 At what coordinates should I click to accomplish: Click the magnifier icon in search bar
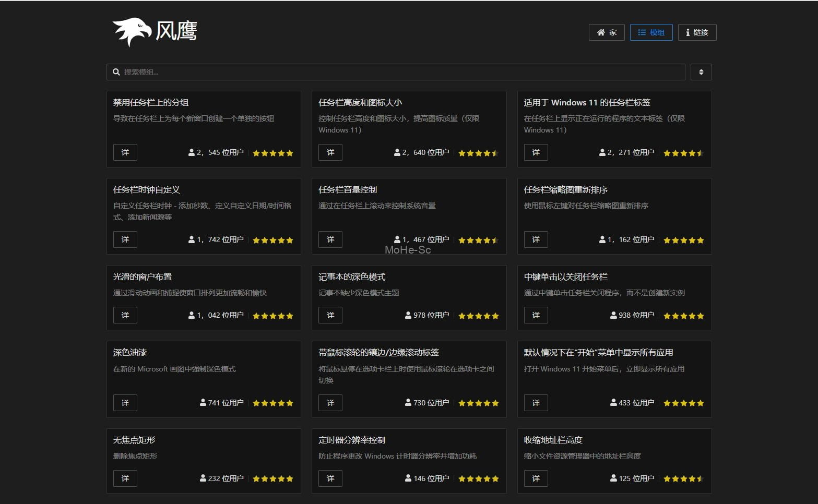116,72
